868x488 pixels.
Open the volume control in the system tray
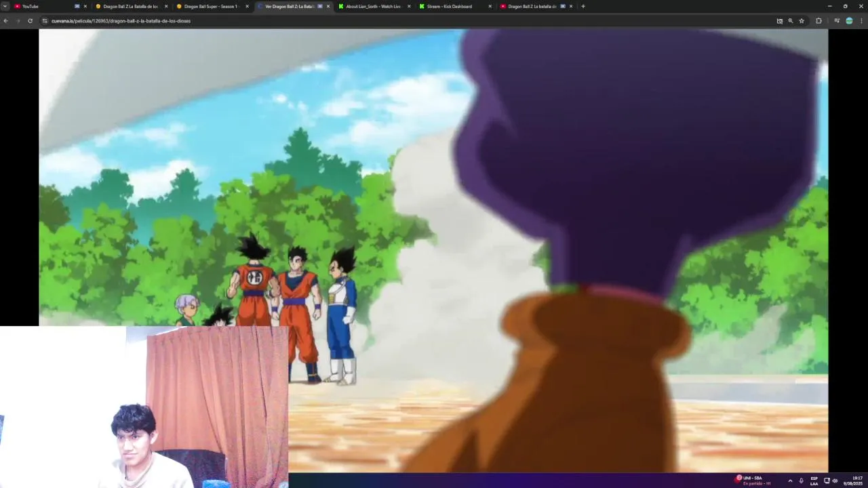point(835,481)
